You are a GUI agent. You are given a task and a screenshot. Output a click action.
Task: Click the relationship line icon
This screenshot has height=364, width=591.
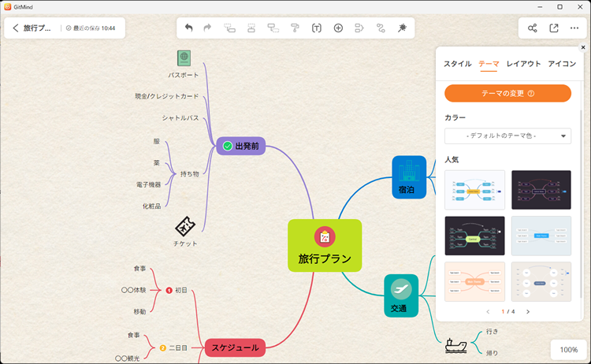point(381,28)
